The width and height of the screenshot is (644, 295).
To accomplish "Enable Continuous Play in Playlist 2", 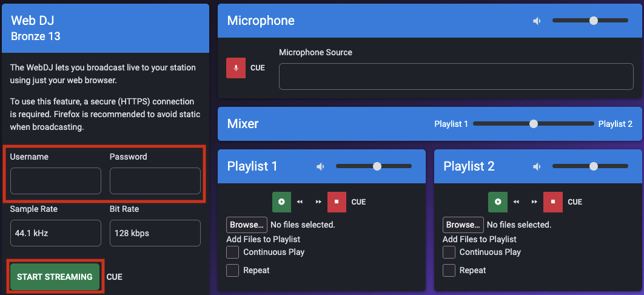I will coord(449,252).
